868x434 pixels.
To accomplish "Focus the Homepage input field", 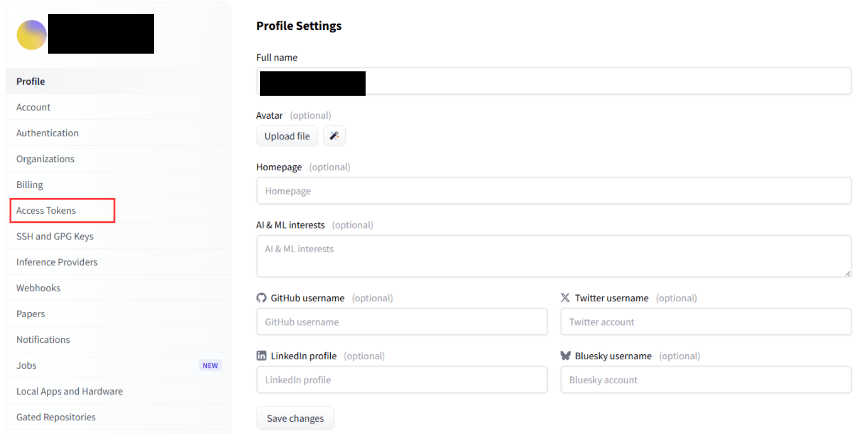I will pos(554,191).
